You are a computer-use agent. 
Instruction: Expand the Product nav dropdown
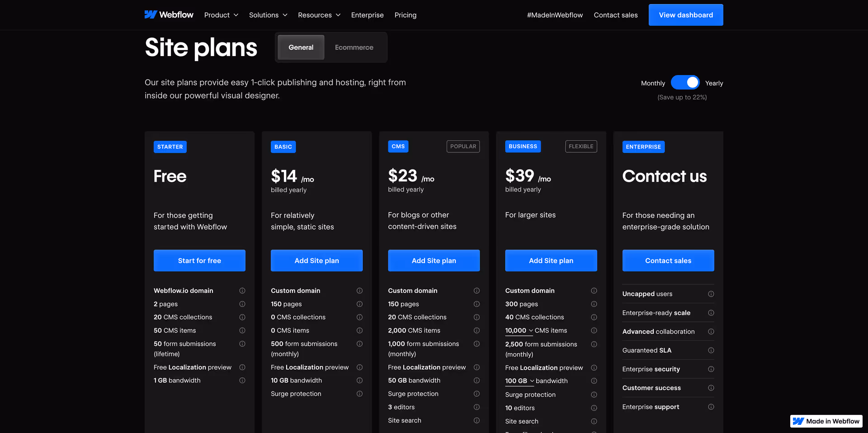(x=221, y=15)
